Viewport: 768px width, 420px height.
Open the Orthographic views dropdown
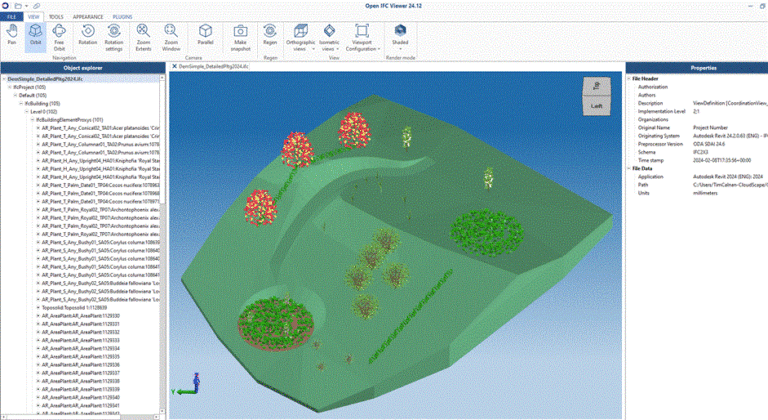point(301,37)
